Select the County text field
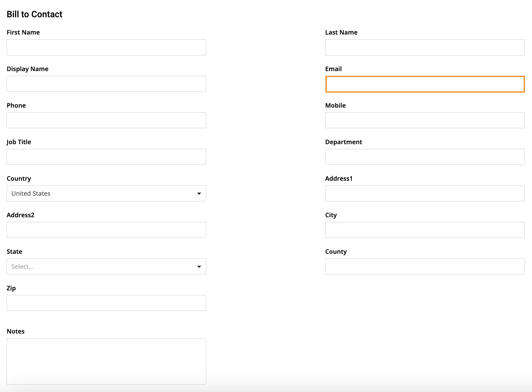This screenshot has width=532, height=392. (425, 266)
